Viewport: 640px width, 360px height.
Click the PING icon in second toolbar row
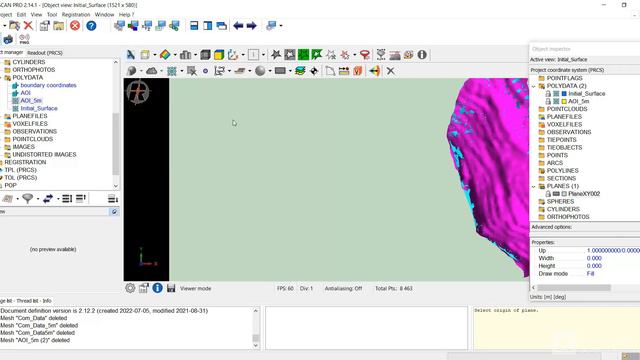point(24,40)
